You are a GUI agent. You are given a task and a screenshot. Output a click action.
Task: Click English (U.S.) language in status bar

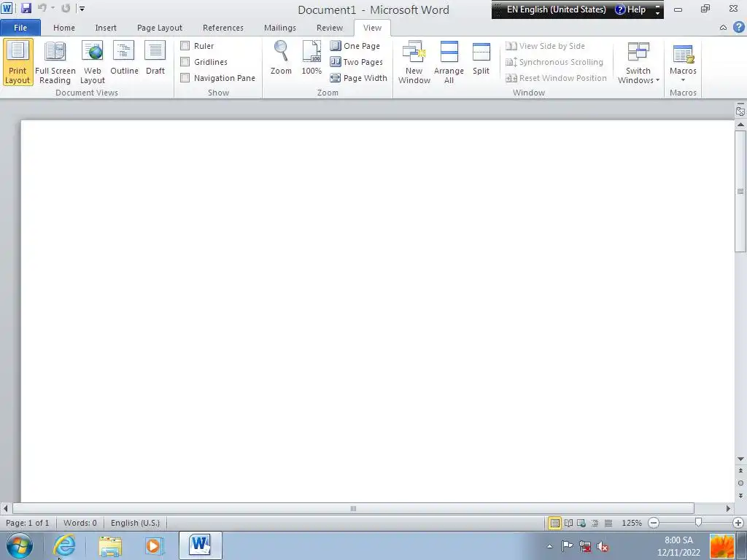[x=135, y=523]
